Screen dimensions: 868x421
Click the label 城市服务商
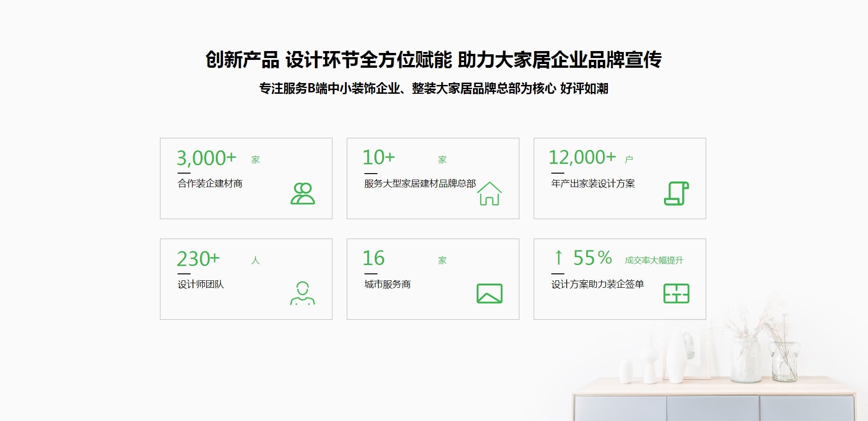click(x=388, y=284)
